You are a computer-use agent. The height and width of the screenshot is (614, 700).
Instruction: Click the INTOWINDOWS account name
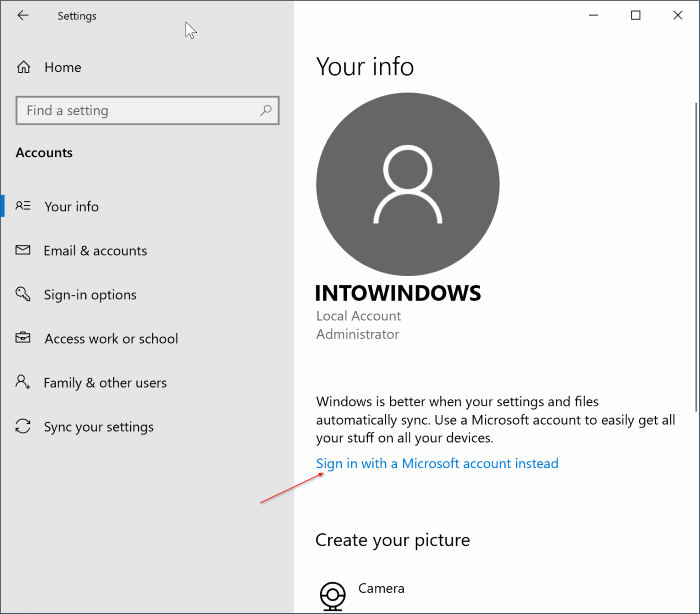click(398, 293)
